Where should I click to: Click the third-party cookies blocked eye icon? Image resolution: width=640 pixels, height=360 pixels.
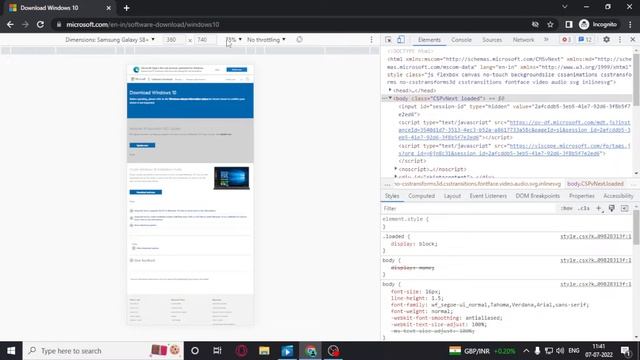pyautogui.click(x=535, y=24)
